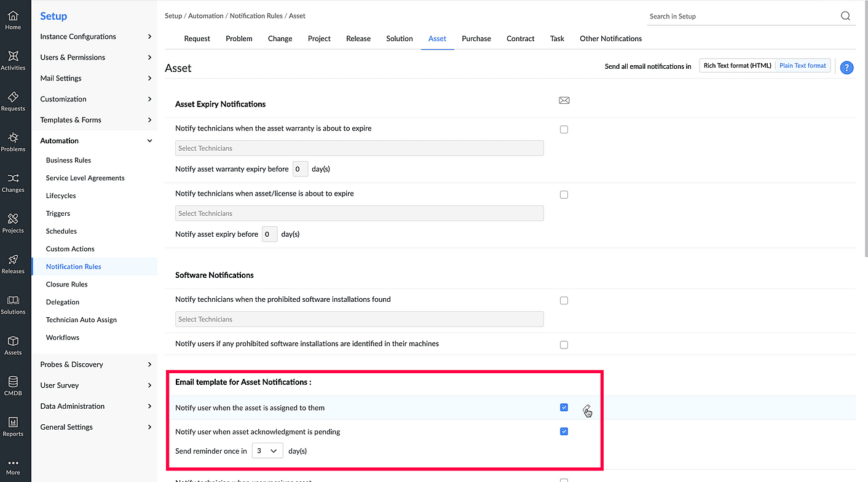Click the search magnifier icon
This screenshot has width=868, height=482.
(x=845, y=17)
